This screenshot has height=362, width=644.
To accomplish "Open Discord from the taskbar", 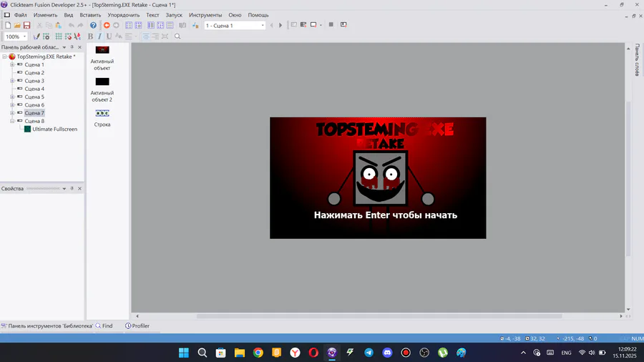I will click(x=387, y=353).
